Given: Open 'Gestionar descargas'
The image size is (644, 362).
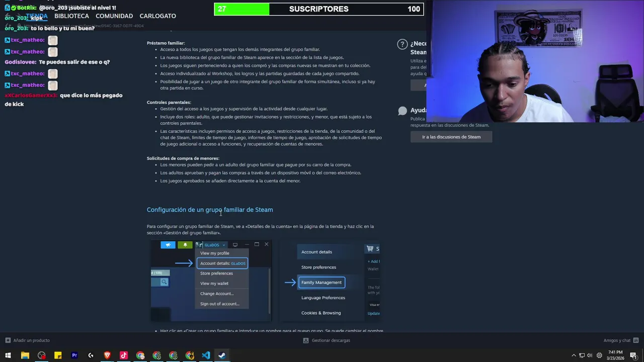Looking at the screenshot, I should (x=331, y=340).
